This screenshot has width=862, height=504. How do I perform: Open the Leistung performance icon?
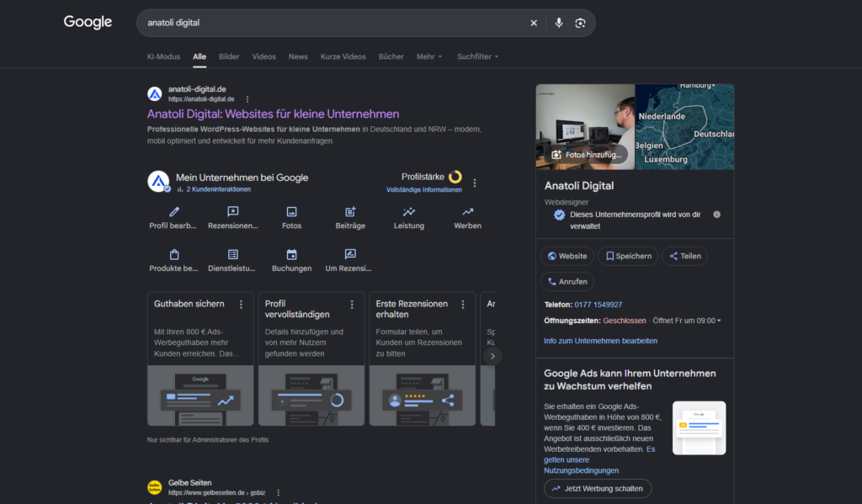click(409, 211)
